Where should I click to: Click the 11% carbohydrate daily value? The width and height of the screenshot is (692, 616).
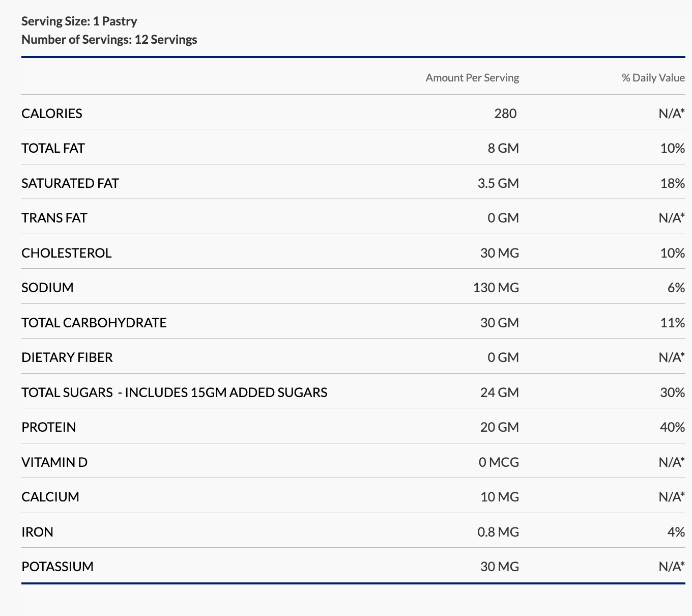pos(672,323)
